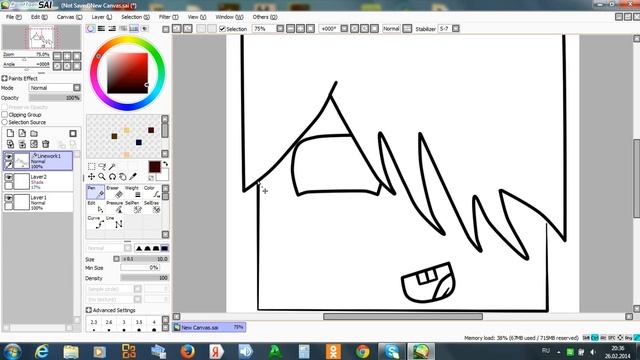
Task: Hide the Layer1 layer
Action: pyautogui.click(x=9, y=198)
